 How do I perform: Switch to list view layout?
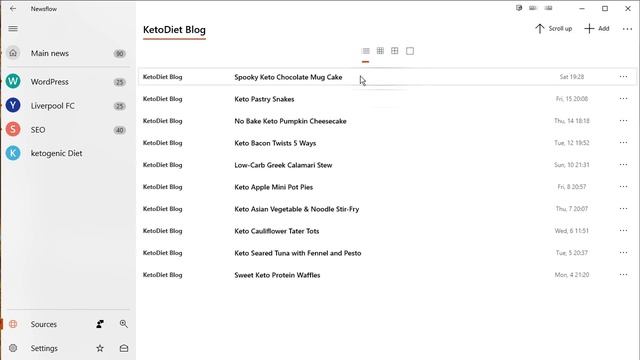click(x=366, y=51)
